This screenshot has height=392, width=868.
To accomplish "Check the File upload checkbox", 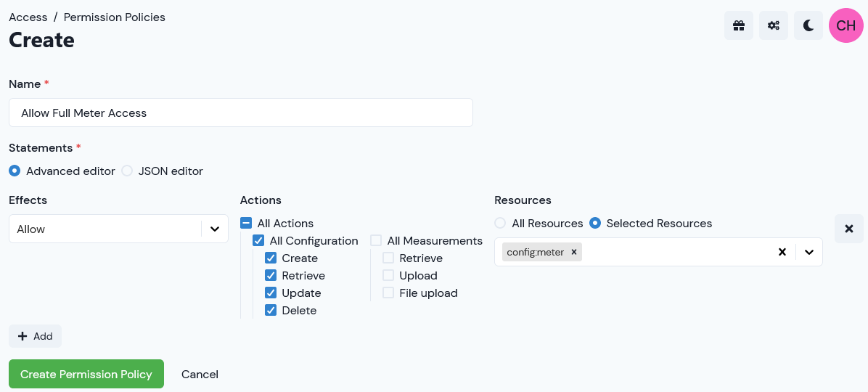I will click(388, 293).
